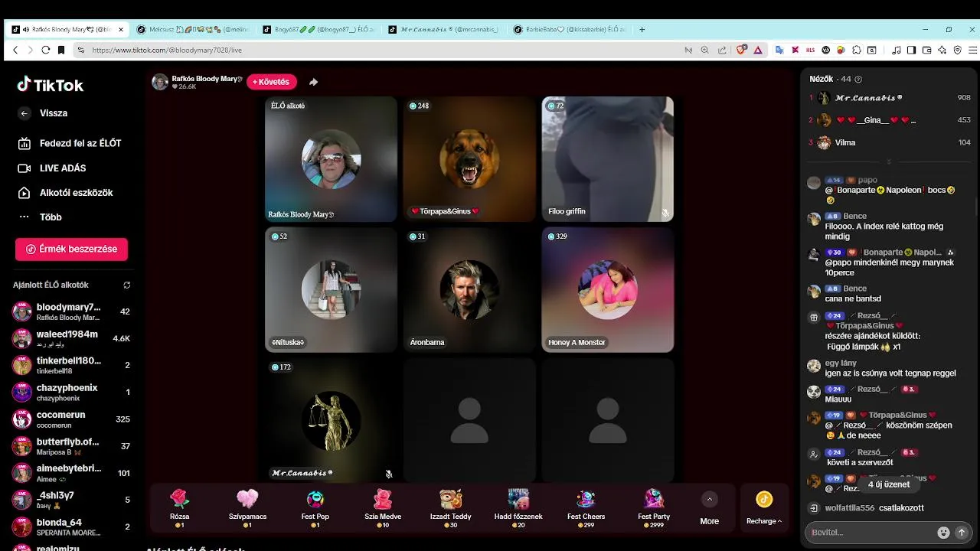Send the Fest Cheers gift

click(x=586, y=507)
